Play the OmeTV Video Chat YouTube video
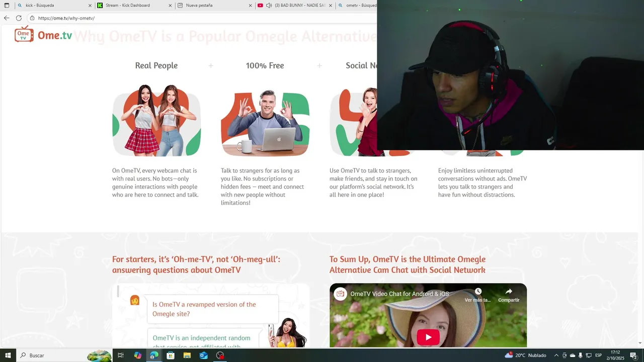Viewport: 644px width, 362px height. click(x=428, y=337)
